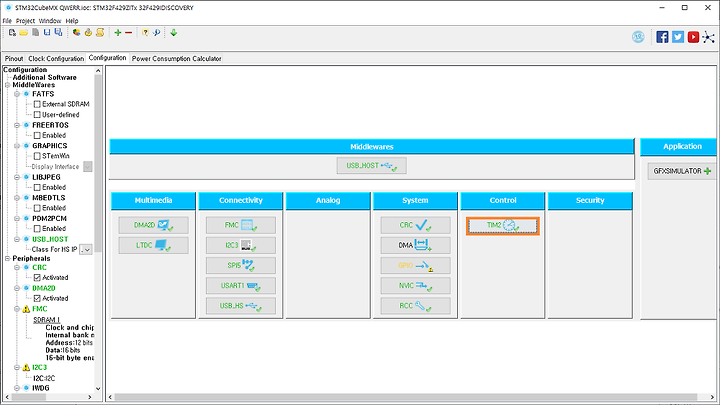Viewport: 720px width, 405px height.
Task: Uncheck Activated under CRC
Action: point(37,278)
